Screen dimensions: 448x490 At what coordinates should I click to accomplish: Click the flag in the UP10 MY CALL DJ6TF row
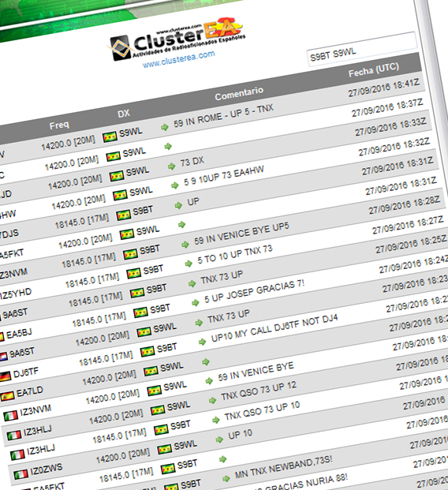point(147,351)
